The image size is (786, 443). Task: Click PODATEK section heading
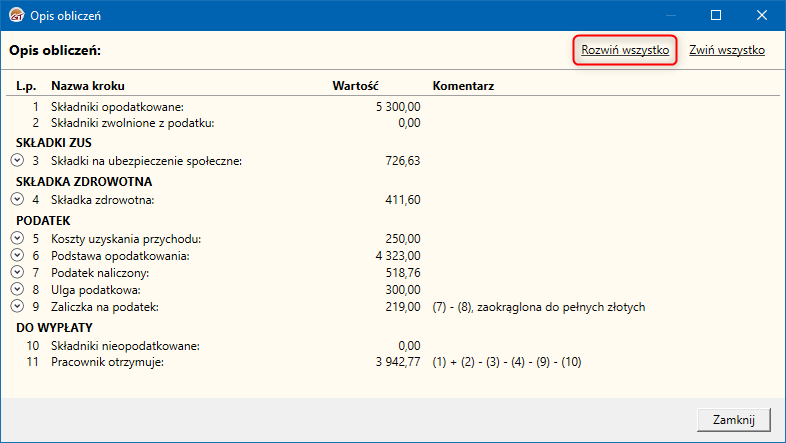coord(43,220)
